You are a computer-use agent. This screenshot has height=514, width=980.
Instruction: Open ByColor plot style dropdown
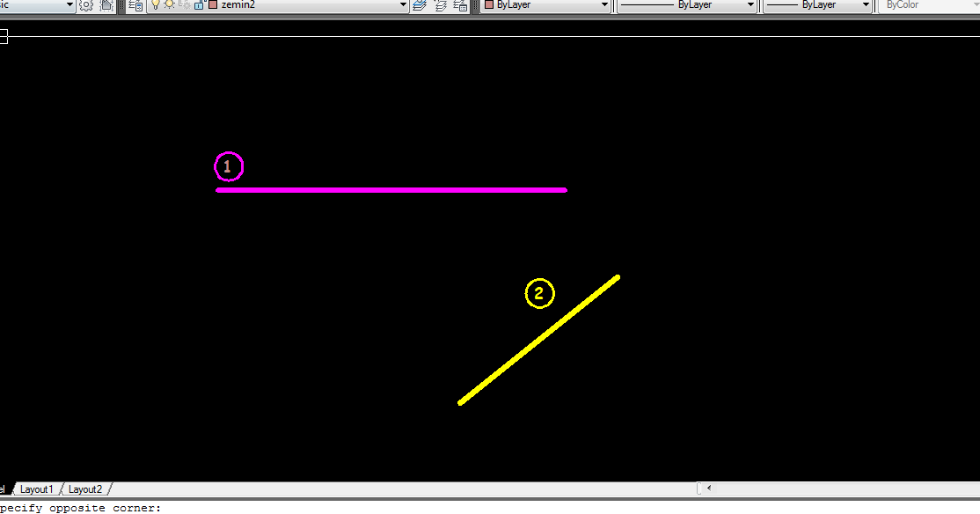point(929,5)
